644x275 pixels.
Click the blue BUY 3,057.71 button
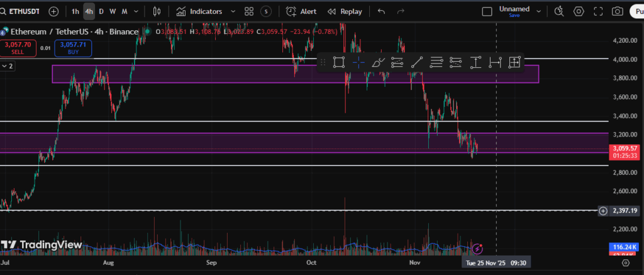(73, 48)
